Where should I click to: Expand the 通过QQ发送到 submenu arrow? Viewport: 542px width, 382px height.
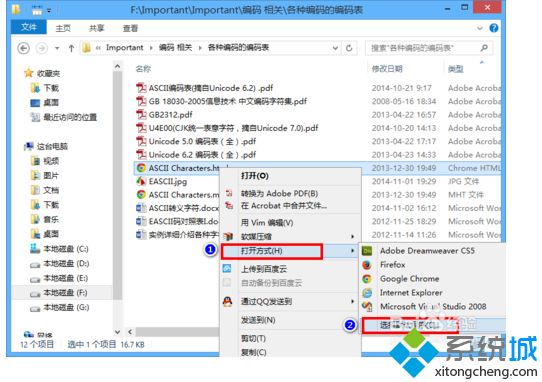[x=353, y=301]
